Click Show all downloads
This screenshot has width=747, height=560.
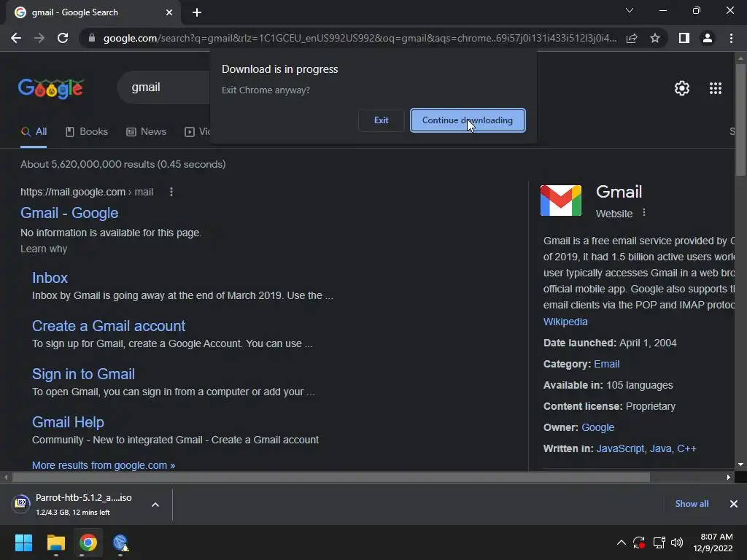(x=692, y=504)
